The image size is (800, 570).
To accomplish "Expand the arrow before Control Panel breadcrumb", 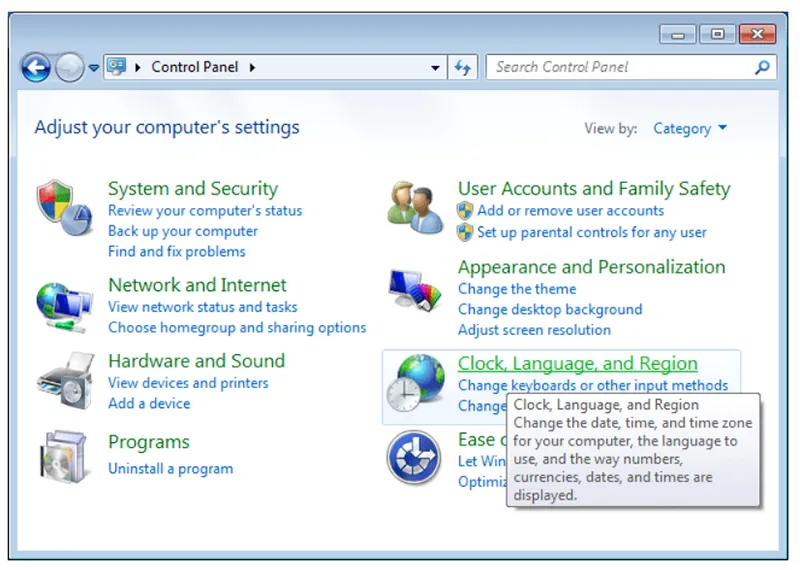I will coord(137,67).
